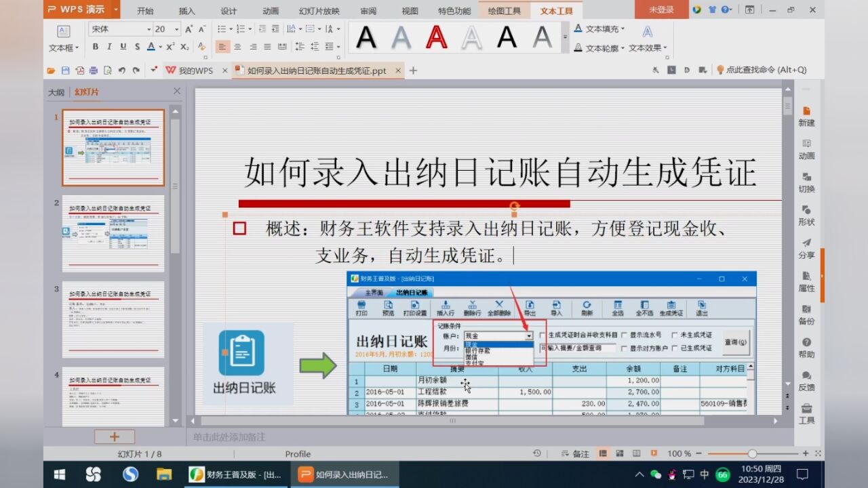Click zoom slider handle in status bar
The image size is (868, 488).
[x=752, y=453]
